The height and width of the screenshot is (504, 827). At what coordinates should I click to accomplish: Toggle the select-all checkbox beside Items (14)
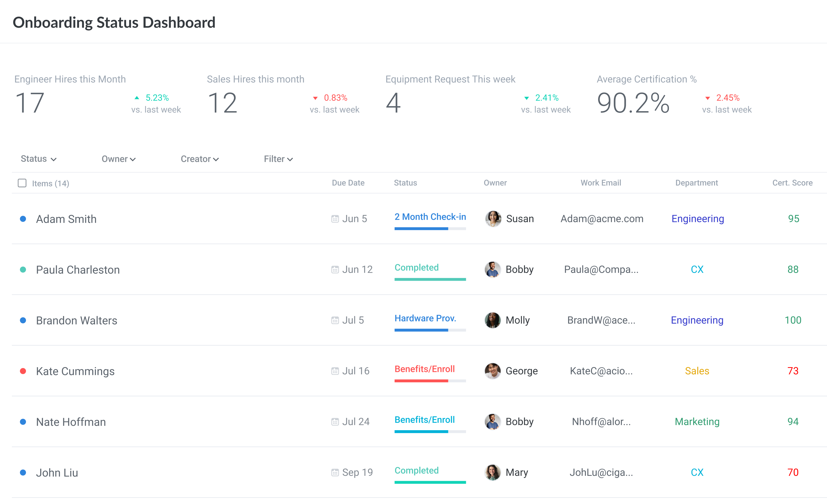(22, 183)
